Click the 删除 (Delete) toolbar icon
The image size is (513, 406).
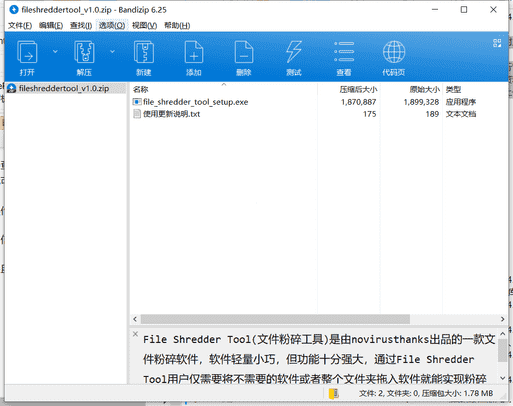pyautogui.click(x=244, y=52)
